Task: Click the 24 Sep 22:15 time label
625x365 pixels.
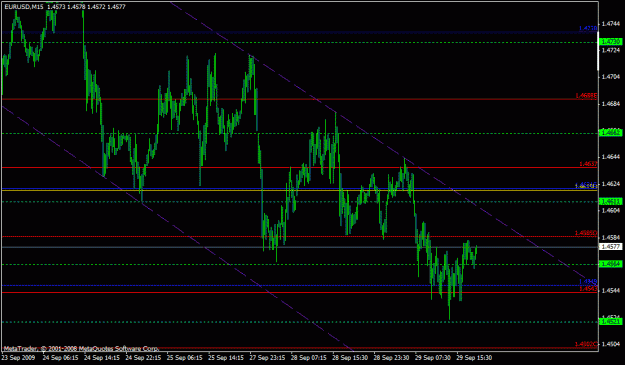Action: (143, 358)
